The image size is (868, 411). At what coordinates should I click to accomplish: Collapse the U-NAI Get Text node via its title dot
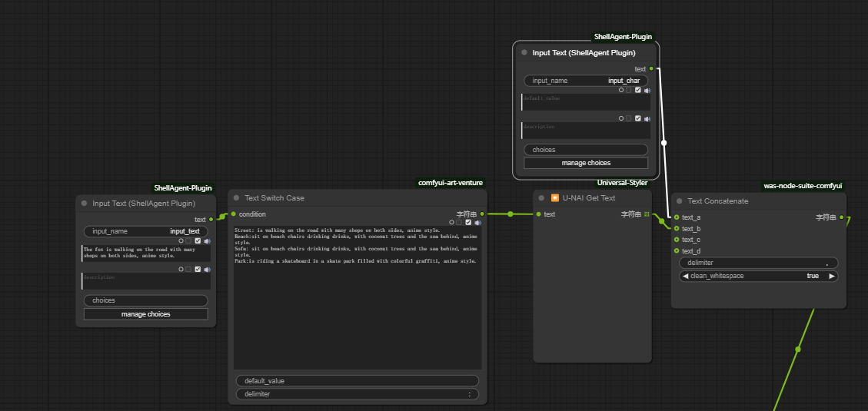(x=542, y=197)
